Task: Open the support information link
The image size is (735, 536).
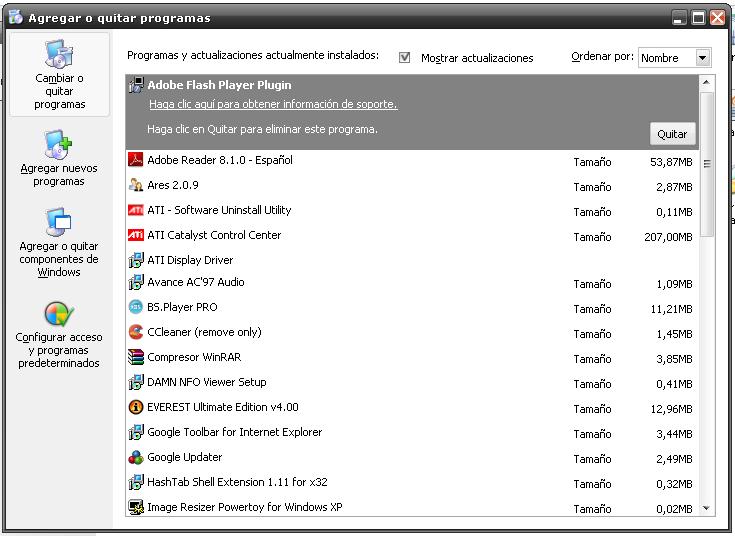Action: pyautogui.click(x=272, y=105)
